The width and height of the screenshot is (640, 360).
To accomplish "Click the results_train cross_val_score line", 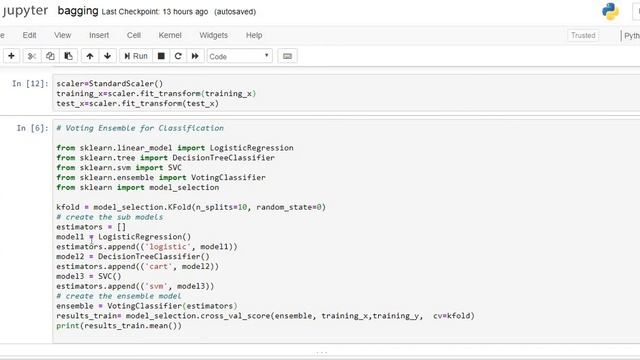I will (266, 316).
